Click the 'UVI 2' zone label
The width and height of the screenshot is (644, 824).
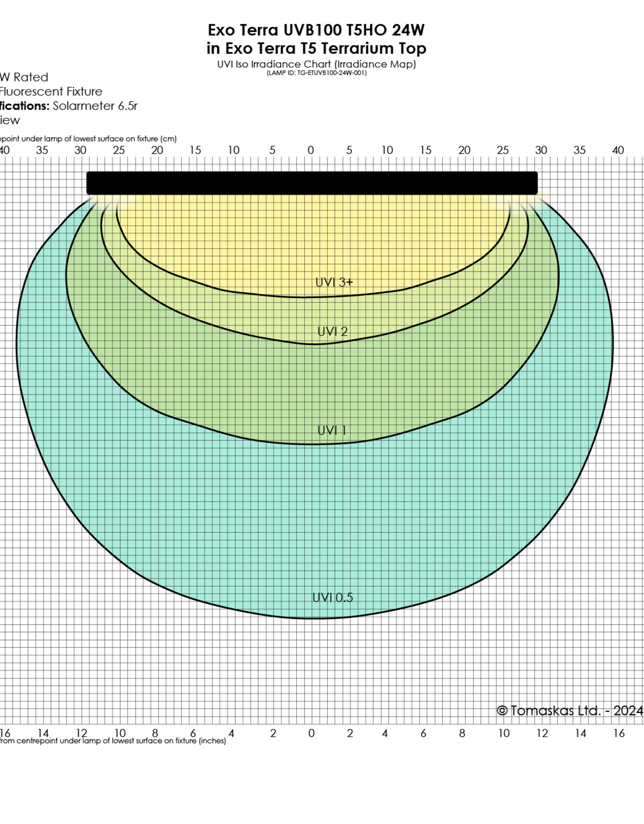332,332
